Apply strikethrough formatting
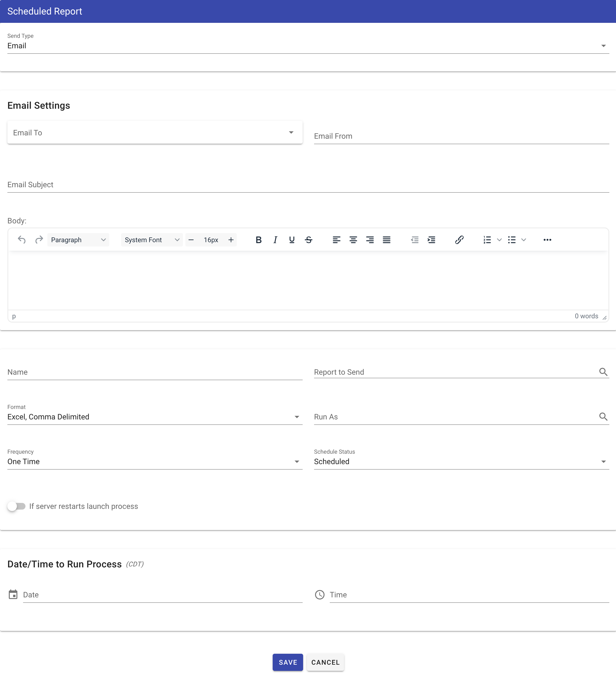Image resolution: width=616 pixels, height=678 pixels. tap(309, 240)
